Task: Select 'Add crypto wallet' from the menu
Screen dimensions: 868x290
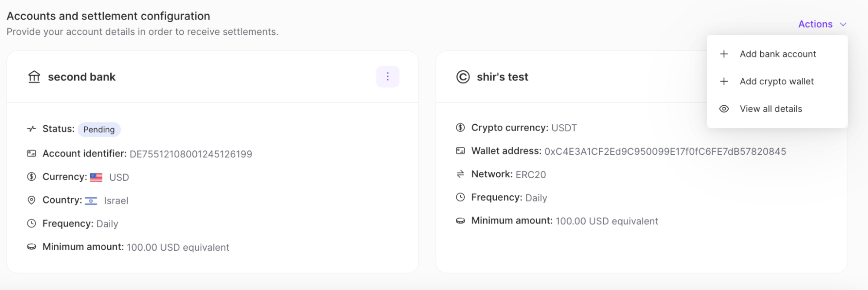Action: coord(777,81)
